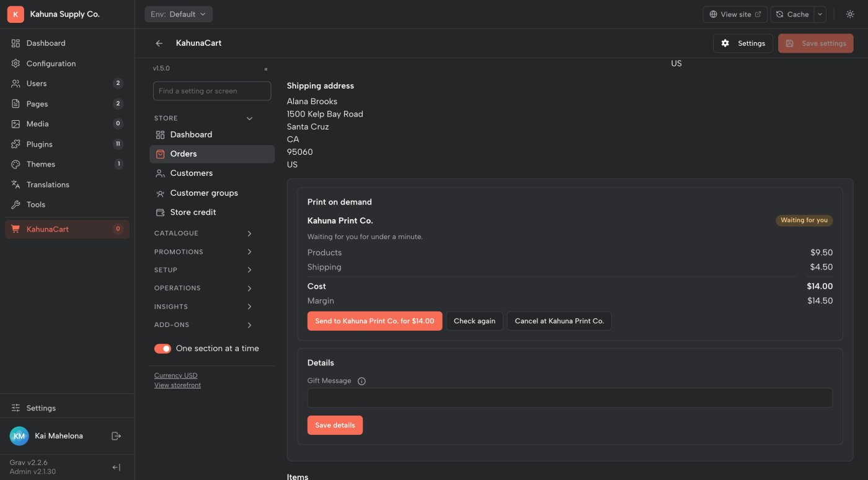Click Cancel at Kahuna Print Co. button
This screenshot has width=868, height=480.
(x=559, y=321)
